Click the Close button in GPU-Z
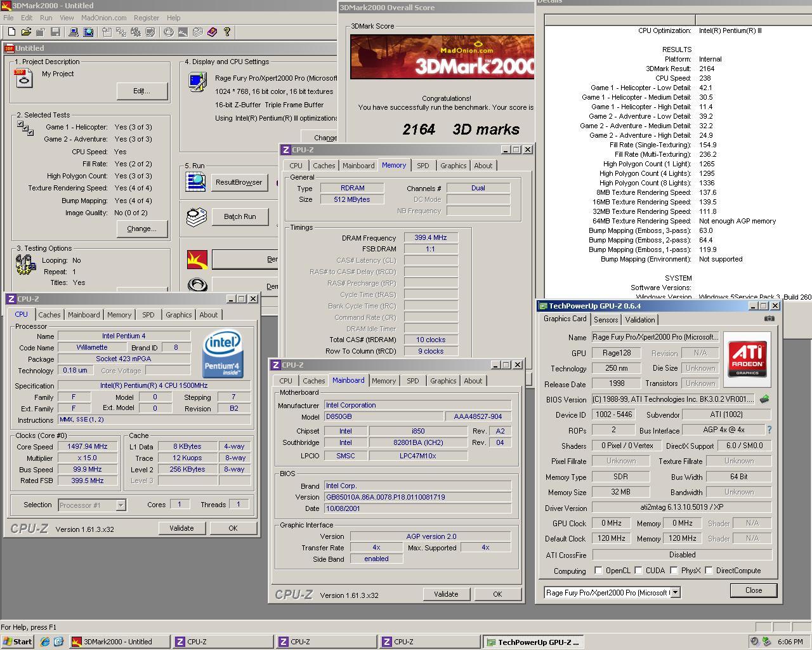The height and width of the screenshot is (650, 812). click(754, 590)
